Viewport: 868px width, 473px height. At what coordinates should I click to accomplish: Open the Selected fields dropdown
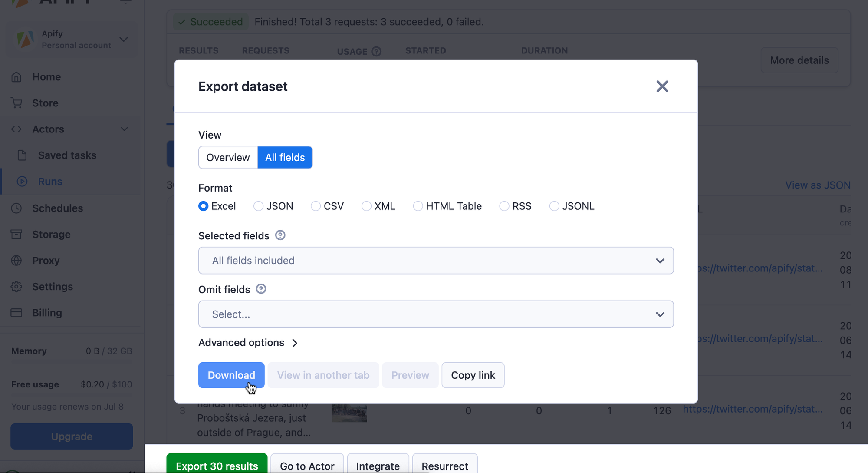tap(436, 261)
